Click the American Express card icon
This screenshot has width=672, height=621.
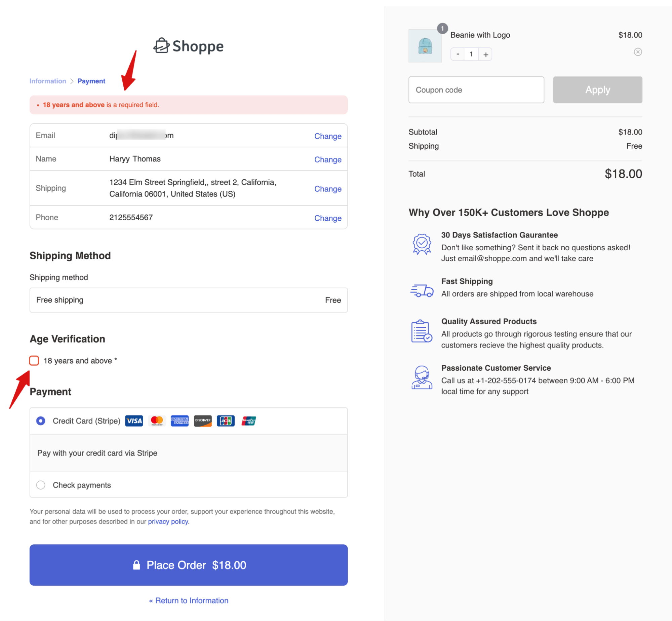coord(180,421)
